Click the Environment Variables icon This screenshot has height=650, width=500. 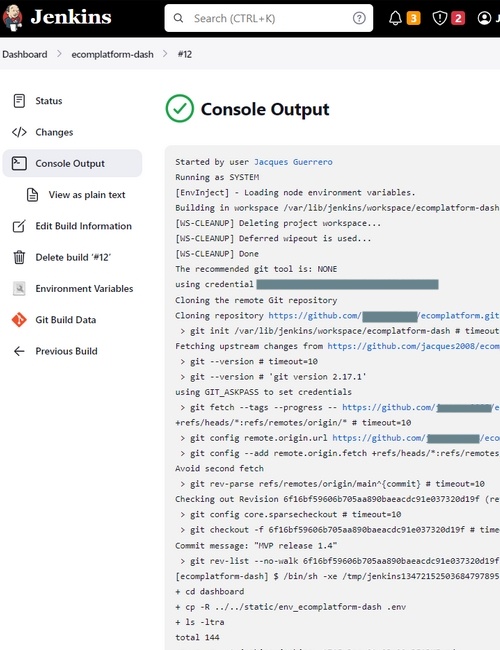pos(19,289)
